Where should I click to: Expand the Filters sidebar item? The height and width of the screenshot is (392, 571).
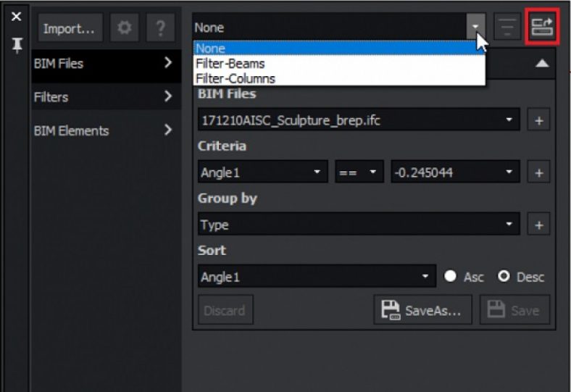tap(106, 97)
